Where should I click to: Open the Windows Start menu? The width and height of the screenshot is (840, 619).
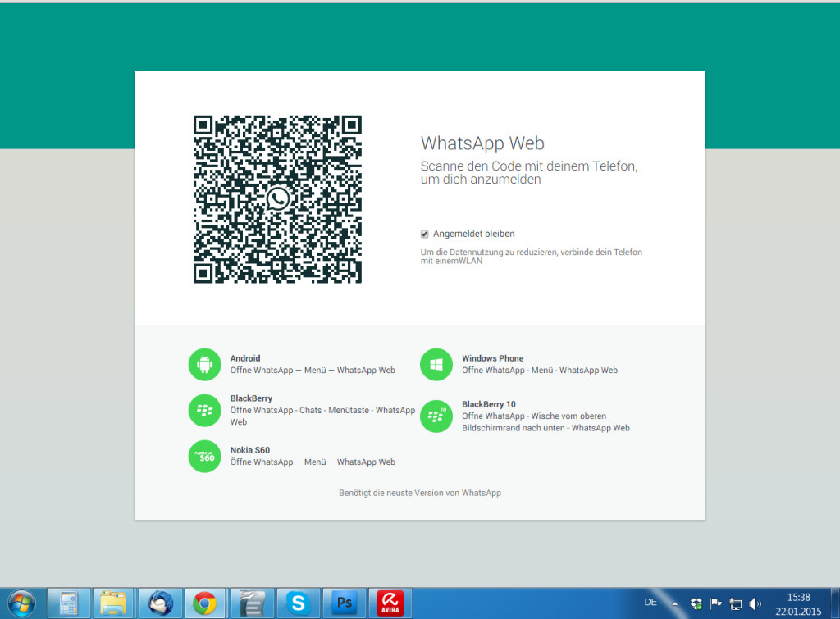coord(17,603)
